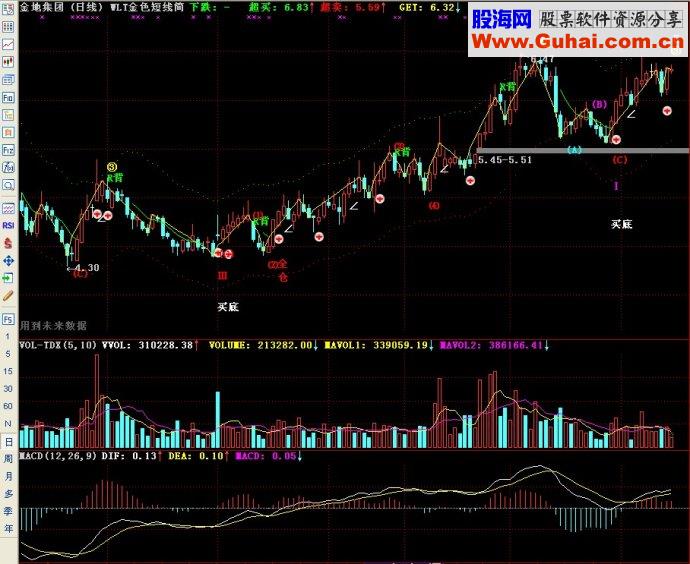690x564 pixels.
Task: Click the purple (B) wave marker
Action: coord(599,104)
